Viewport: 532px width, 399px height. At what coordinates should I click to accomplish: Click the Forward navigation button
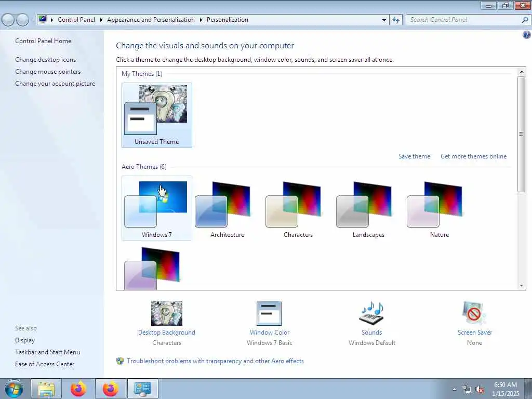coord(23,20)
